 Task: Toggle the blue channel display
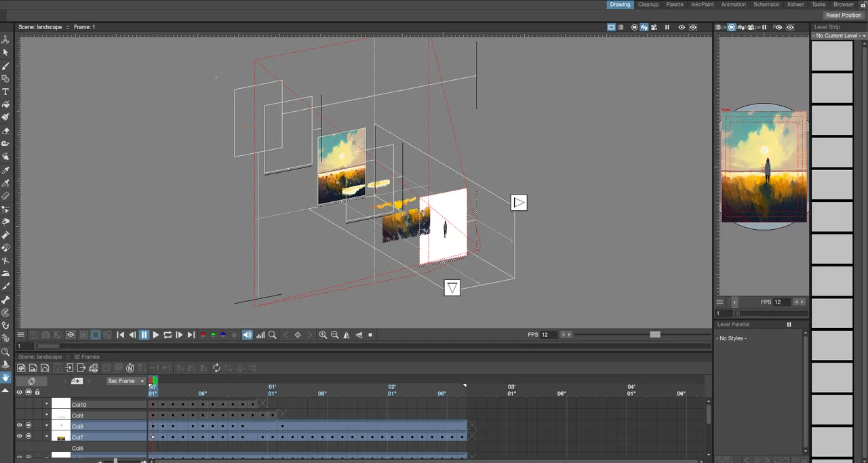(223, 335)
